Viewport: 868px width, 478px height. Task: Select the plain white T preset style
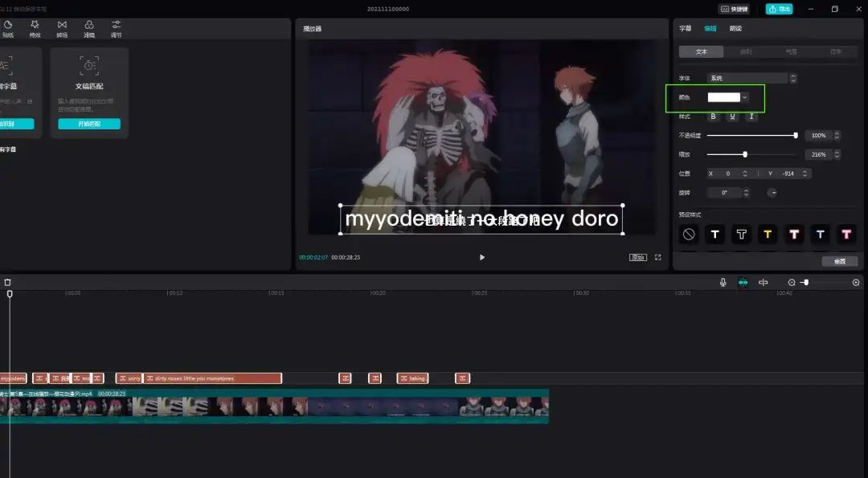point(714,234)
